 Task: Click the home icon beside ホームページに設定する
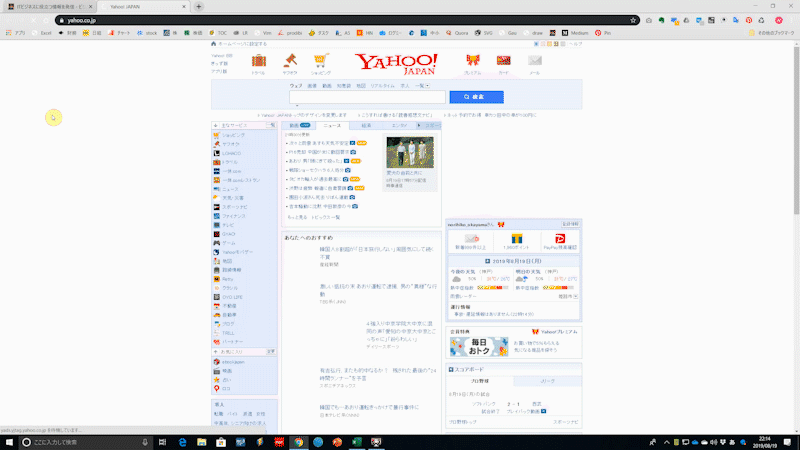[214, 44]
